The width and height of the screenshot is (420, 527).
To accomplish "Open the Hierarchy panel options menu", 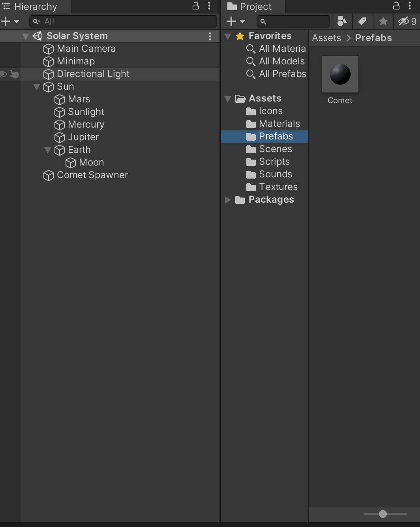I will point(209,6).
